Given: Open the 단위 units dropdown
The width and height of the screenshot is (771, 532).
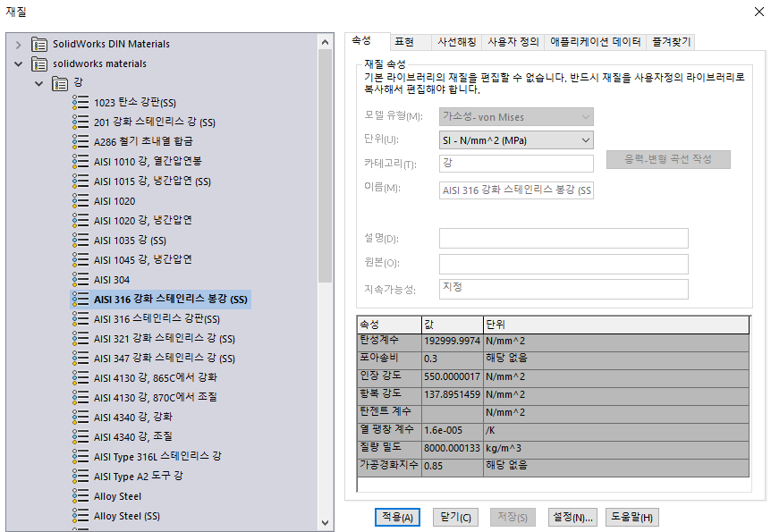Looking at the screenshot, I should pyautogui.click(x=516, y=140).
